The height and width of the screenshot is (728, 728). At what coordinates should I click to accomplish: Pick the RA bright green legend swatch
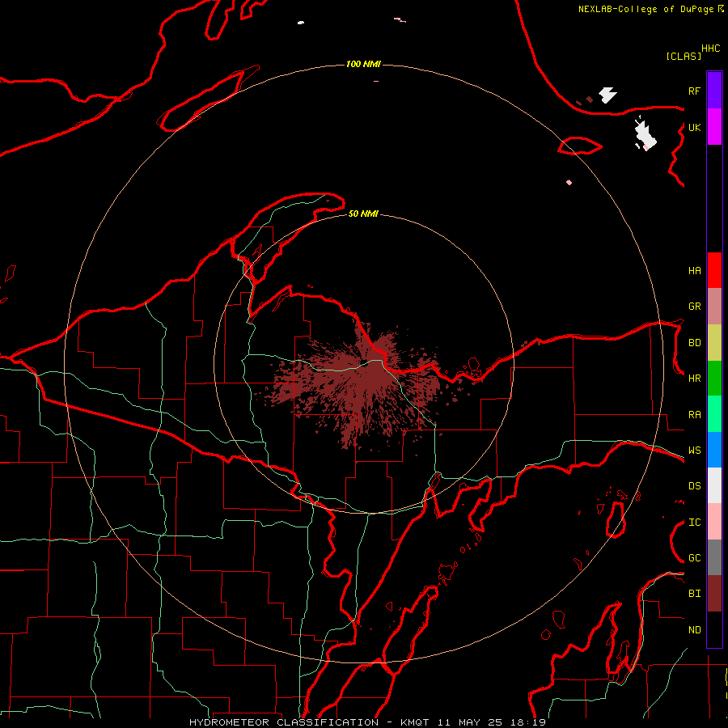point(714,414)
